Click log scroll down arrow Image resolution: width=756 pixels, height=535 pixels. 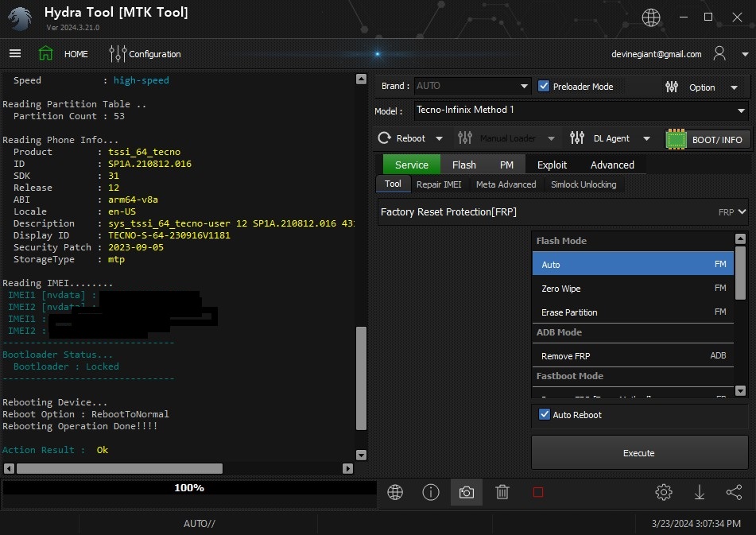coord(361,455)
